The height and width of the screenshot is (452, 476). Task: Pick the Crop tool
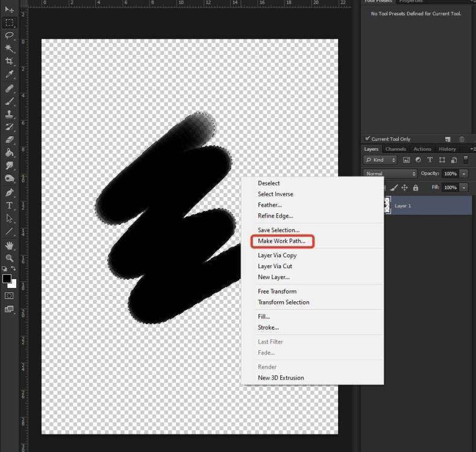click(9, 61)
